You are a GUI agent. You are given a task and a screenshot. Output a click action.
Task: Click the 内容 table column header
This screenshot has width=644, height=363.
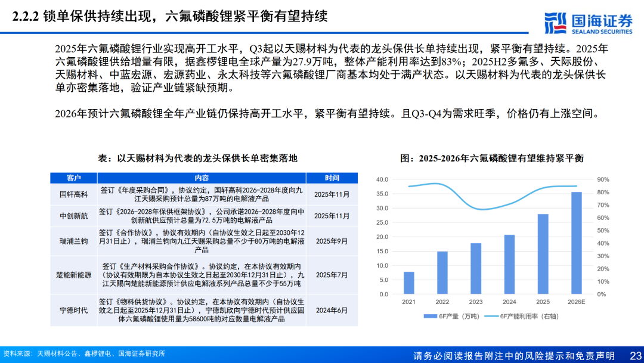[202, 178]
